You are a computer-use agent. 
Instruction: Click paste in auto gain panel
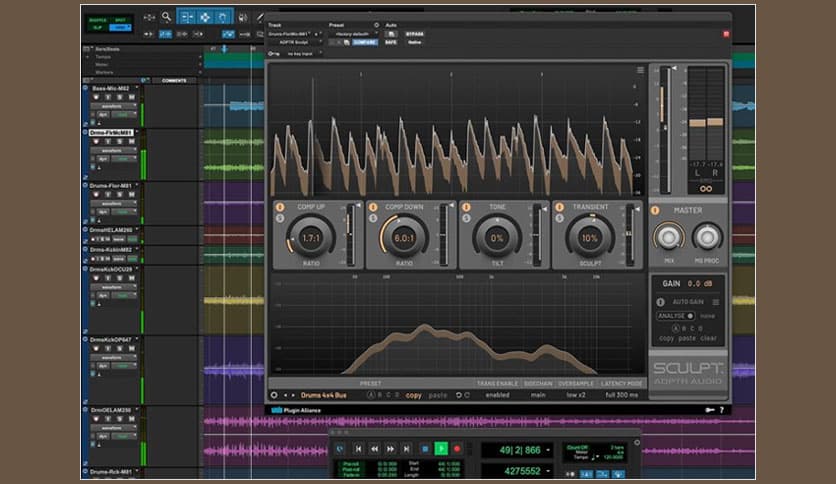click(687, 338)
